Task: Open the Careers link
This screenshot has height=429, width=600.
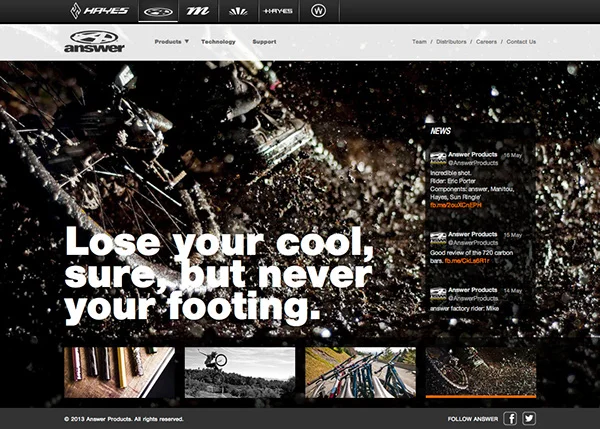Action: coord(486,41)
